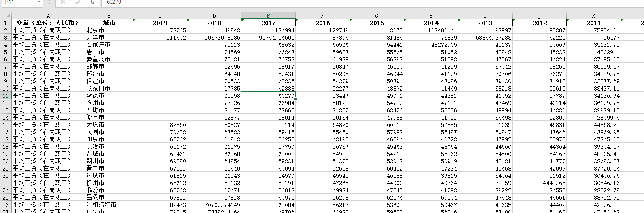Click 衡水市 2011 value 28999.6
The width and height of the screenshot is (644, 213).
click(x=593, y=117)
